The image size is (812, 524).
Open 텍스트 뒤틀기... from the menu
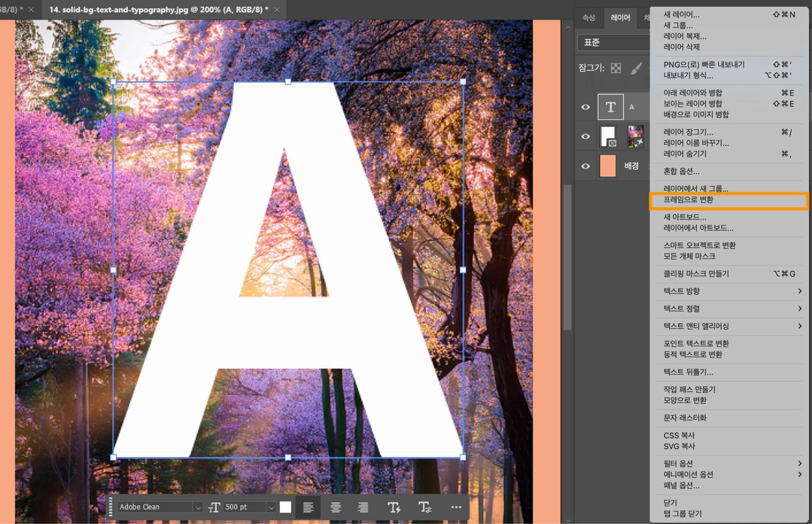point(730,372)
